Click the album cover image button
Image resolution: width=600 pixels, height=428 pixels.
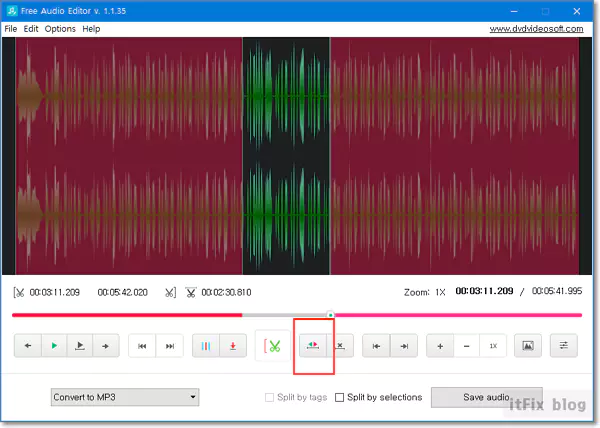[528, 346]
